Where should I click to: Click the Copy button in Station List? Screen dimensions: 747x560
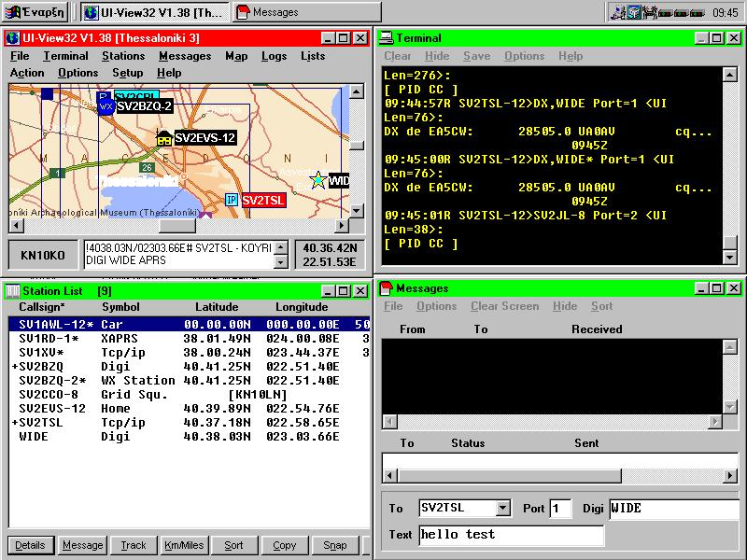(285, 545)
